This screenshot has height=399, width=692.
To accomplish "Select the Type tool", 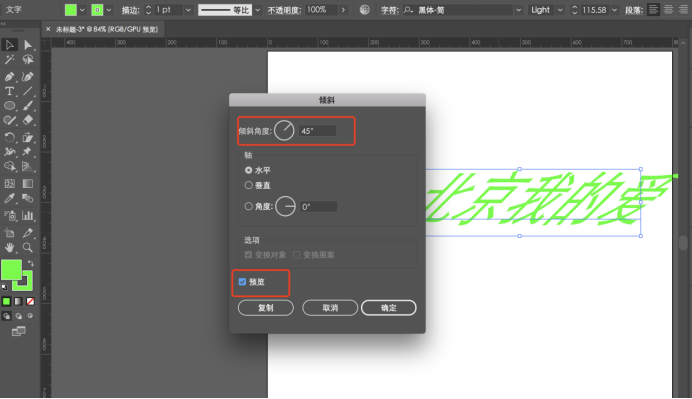I will (x=9, y=91).
